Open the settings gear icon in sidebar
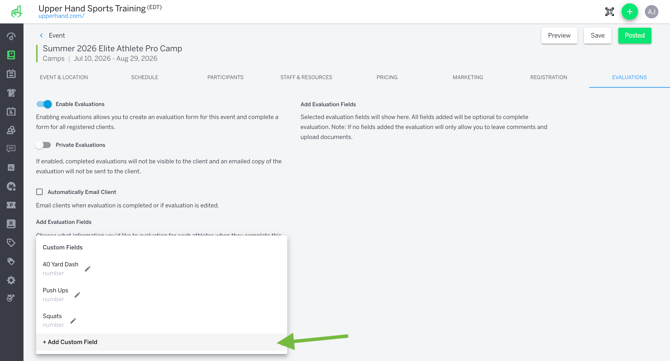 click(x=12, y=280)
